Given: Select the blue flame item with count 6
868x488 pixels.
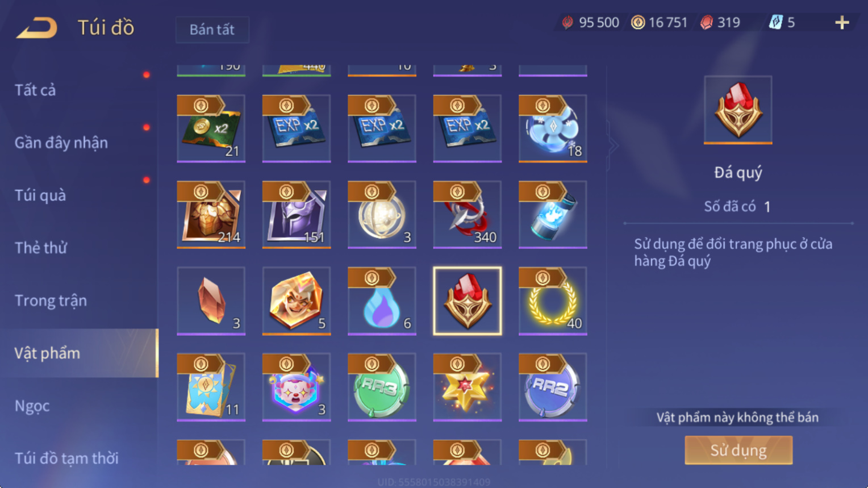Looking at the screenshot, I should click(x=382, y=301).
